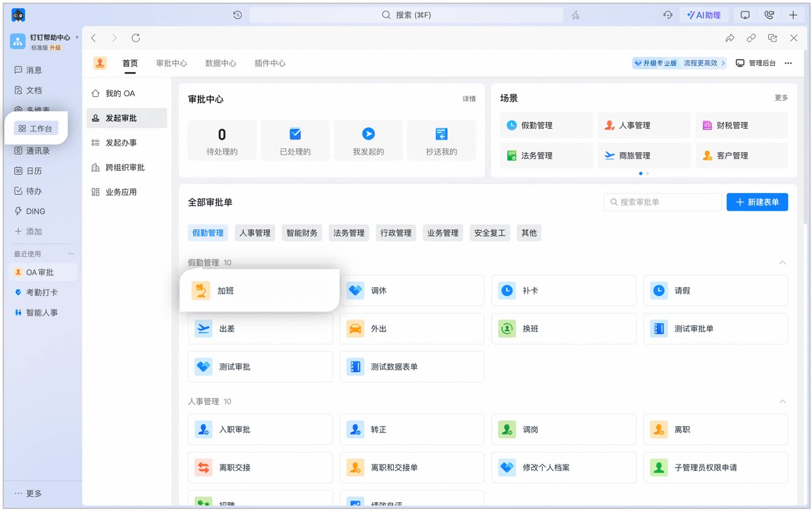Click the 新建表单 button

[757, 202]
